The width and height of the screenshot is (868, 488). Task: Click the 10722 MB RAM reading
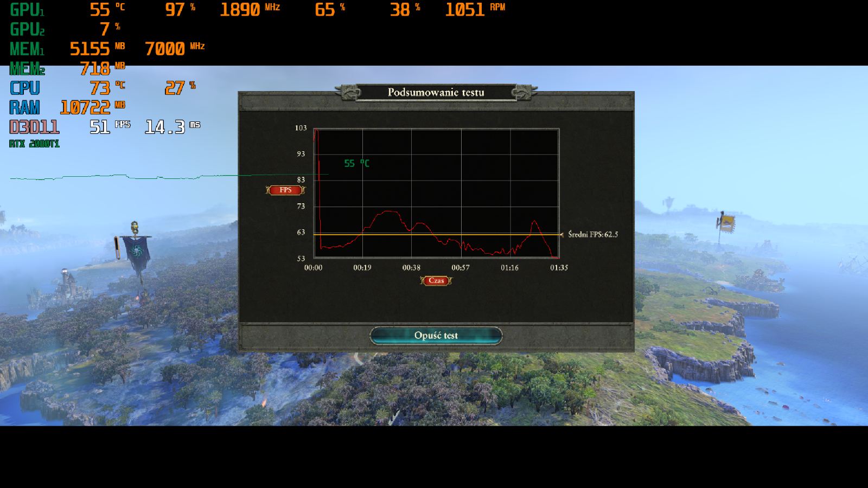[x=92, y=107]
